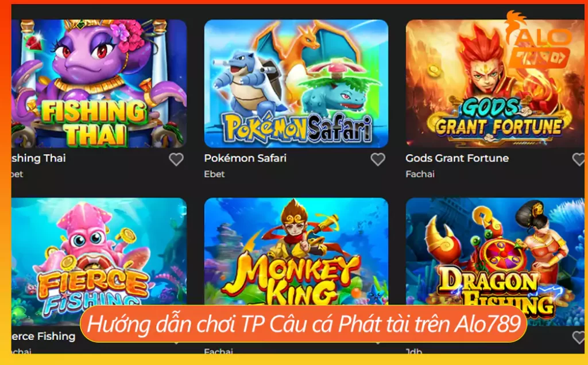This screenshot has width=588, height=365.
Task: Click the Fierce Fishing title label
Action: (43, 336)
